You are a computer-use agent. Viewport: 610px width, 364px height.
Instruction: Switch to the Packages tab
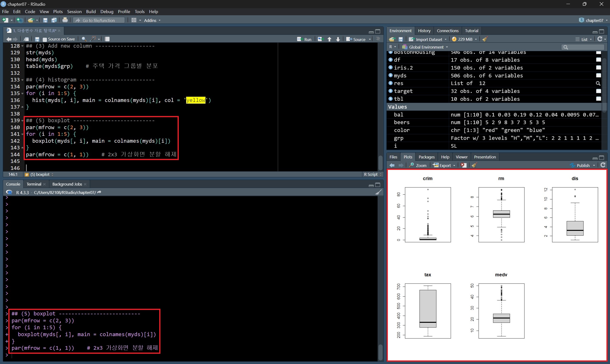(426, 157)
